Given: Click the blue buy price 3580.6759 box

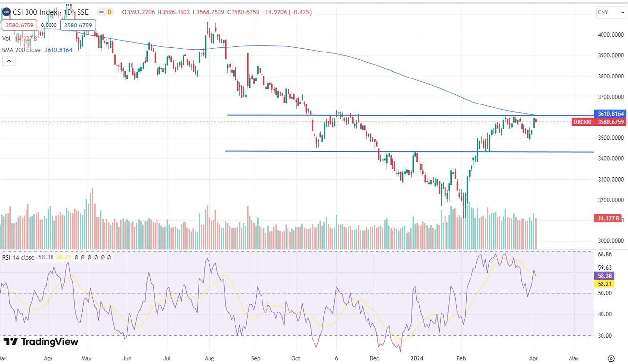Looking at the screenshot, I should pos(78,25).
